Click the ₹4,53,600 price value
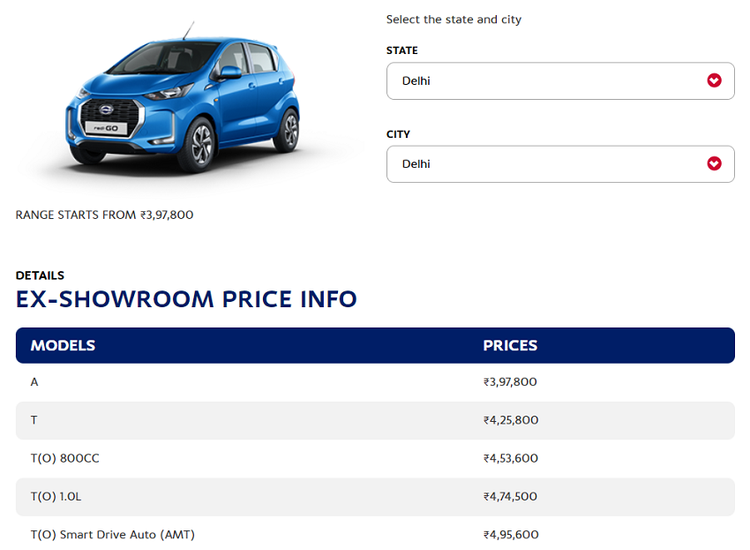Screen dimensions: 750x550 click(x=510, y=458)
